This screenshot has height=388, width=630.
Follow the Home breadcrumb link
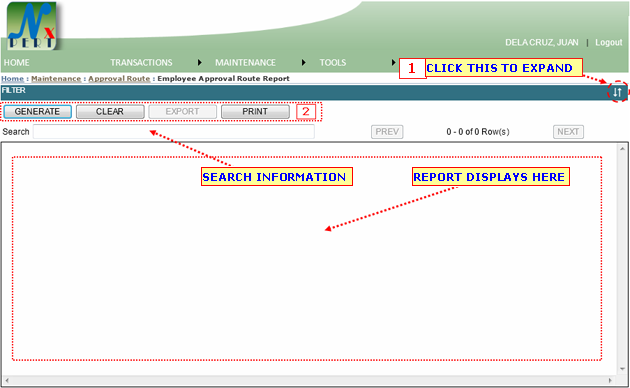(12, 79)
